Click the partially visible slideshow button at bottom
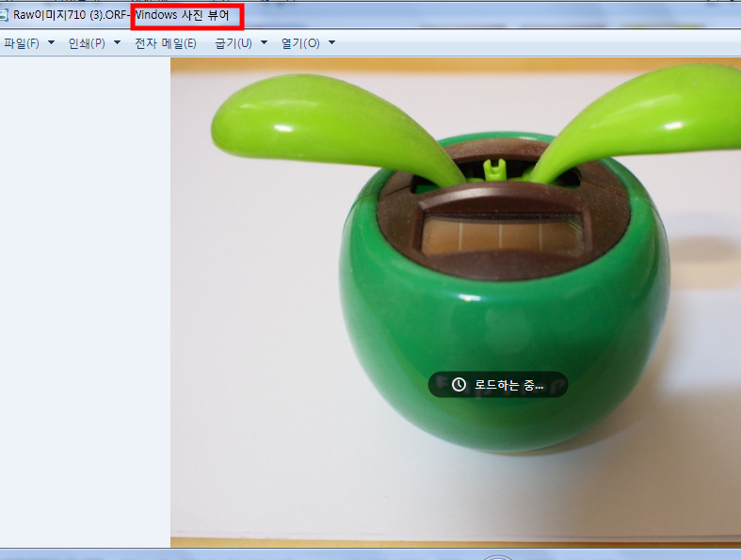This screenshot has width=741, height=560. pyautogui.click(x=496, y=557)
